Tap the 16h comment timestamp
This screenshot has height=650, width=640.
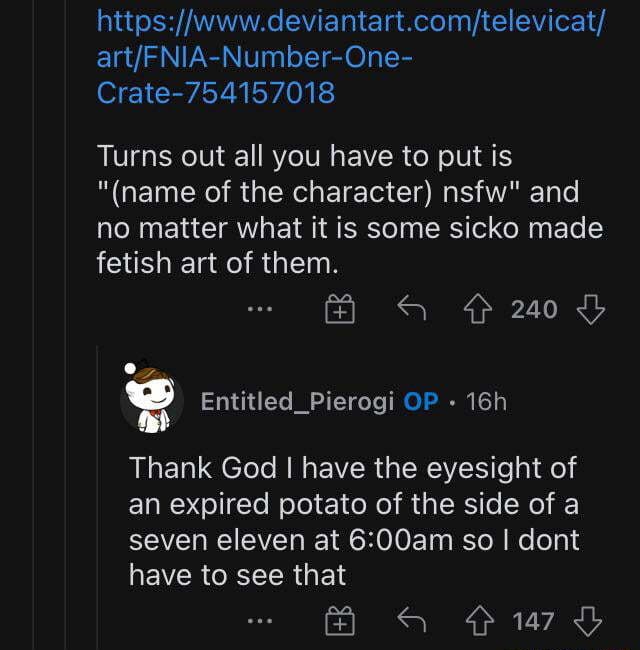pos(487,401)
